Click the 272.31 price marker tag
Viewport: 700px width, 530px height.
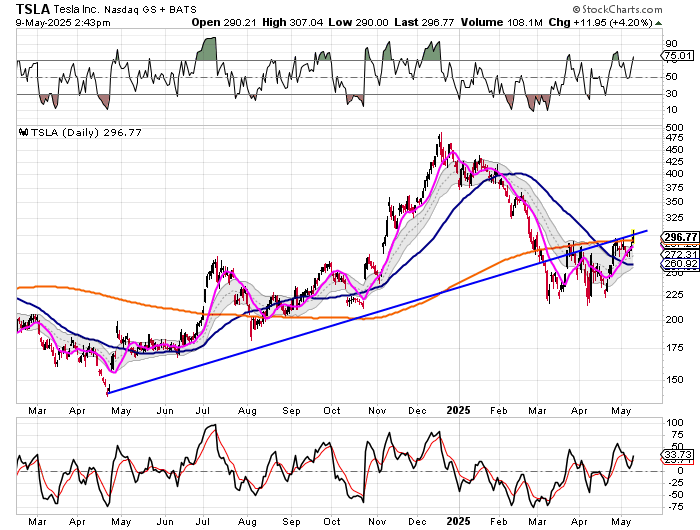[679, 254]
